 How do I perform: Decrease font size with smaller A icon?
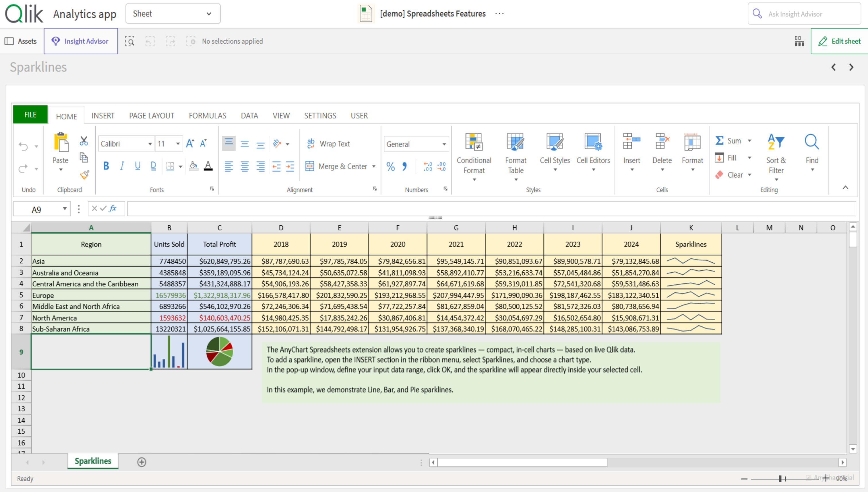point(204,144)
